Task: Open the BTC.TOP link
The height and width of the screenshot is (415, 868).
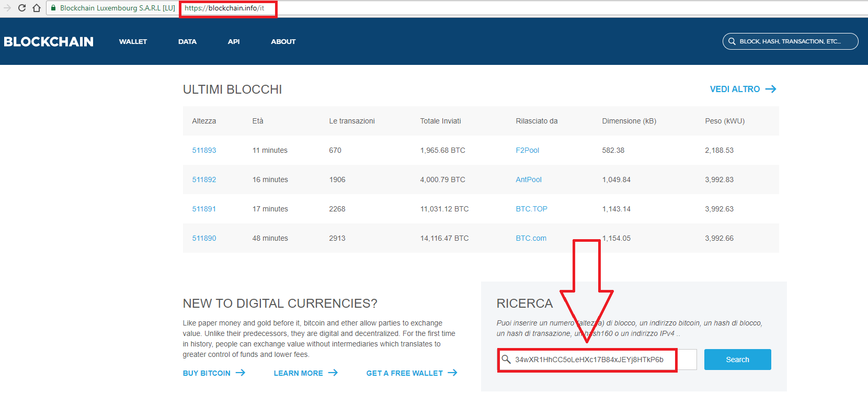Action: click(531, 209)
